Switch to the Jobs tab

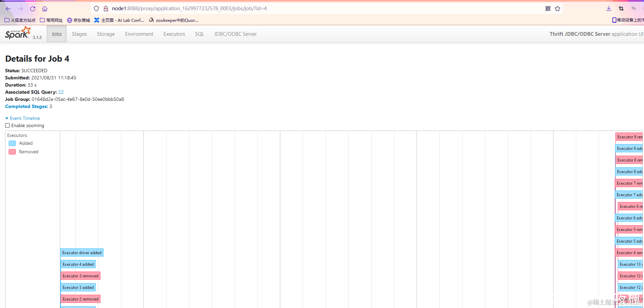57,34
